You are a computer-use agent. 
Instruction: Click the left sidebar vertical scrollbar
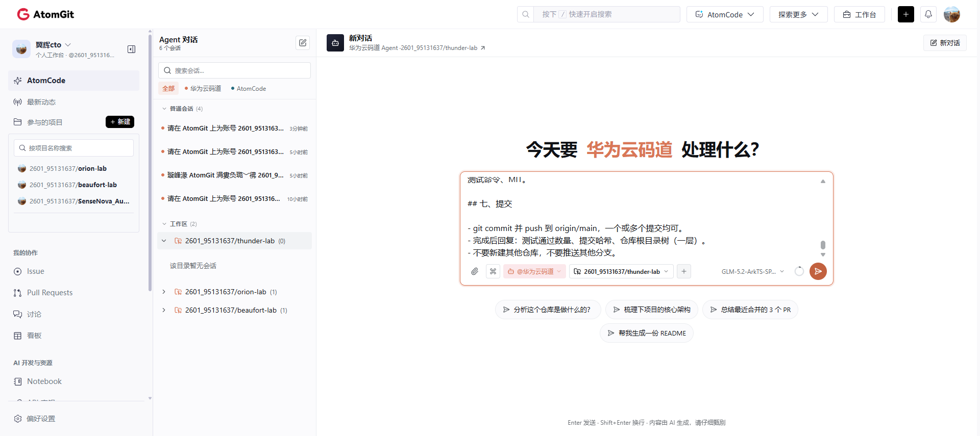150,163
